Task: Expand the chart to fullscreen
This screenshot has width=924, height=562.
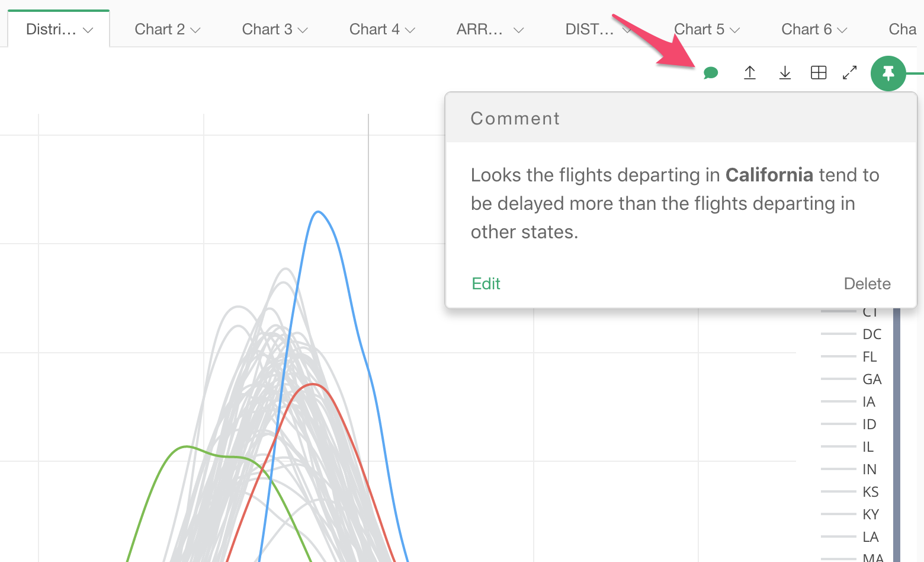Action: 850,73
